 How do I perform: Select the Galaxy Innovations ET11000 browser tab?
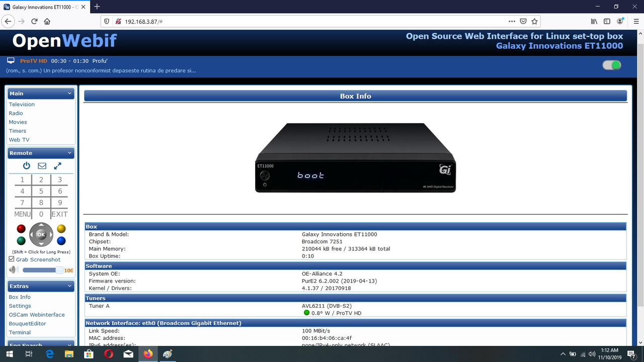45,7
